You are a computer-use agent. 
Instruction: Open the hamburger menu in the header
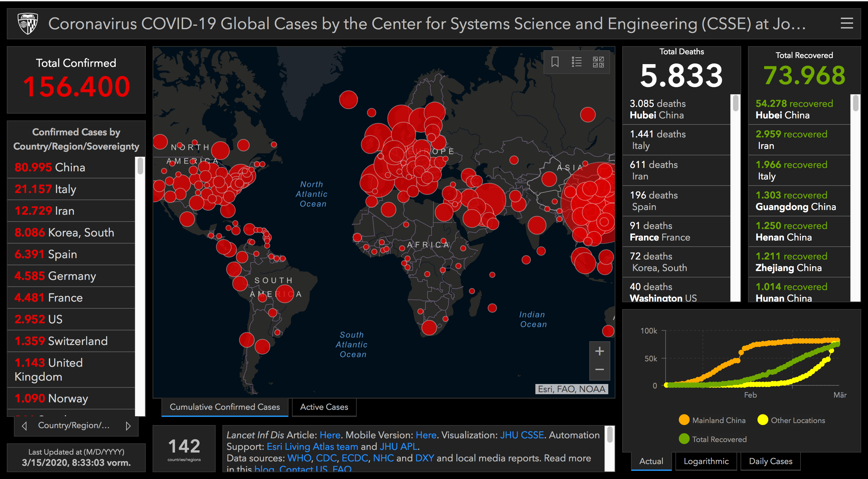(847, 23)
